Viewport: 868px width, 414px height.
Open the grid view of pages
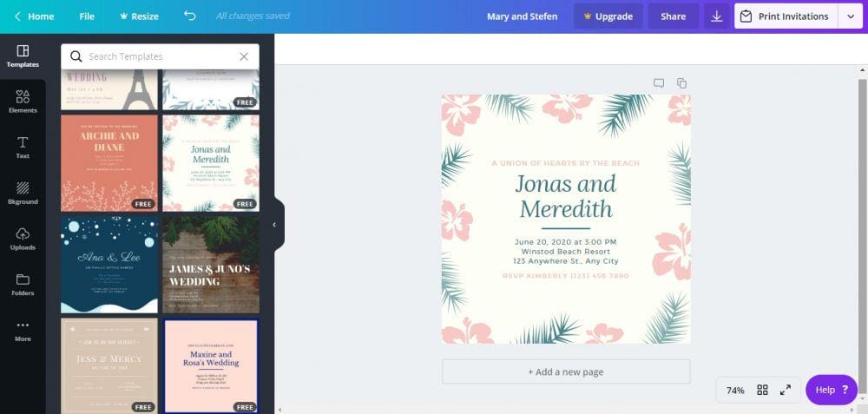tap(762, 391)
